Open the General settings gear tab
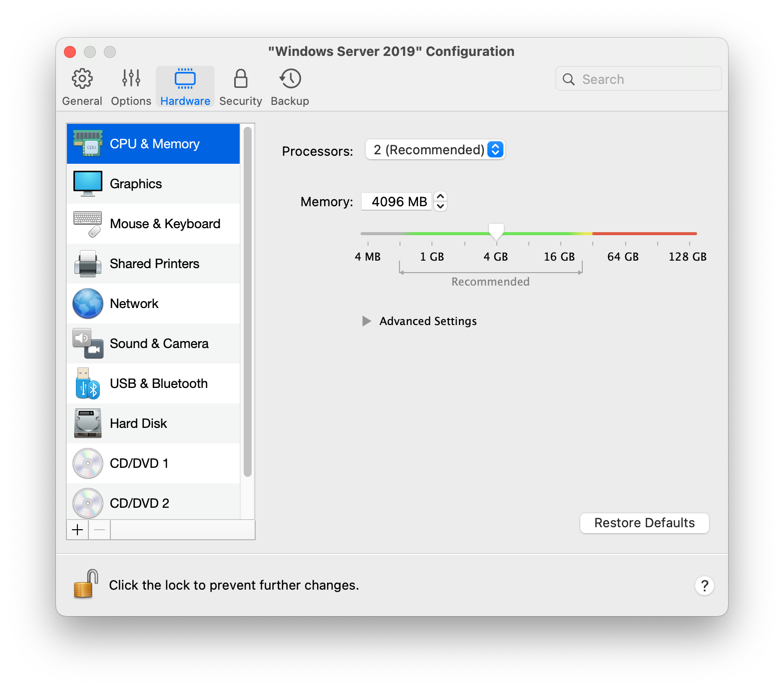Viewport: 784px width, 690px height. pyautogui.click(x=82, y=87)
